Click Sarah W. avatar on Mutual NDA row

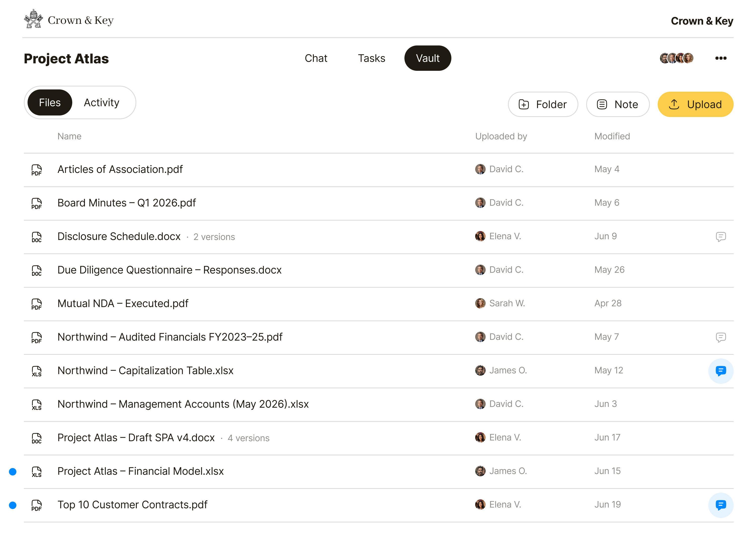(x=480, y=303)
